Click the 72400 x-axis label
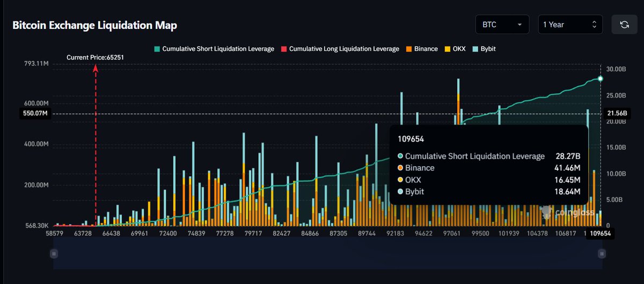 click(167, 234)
